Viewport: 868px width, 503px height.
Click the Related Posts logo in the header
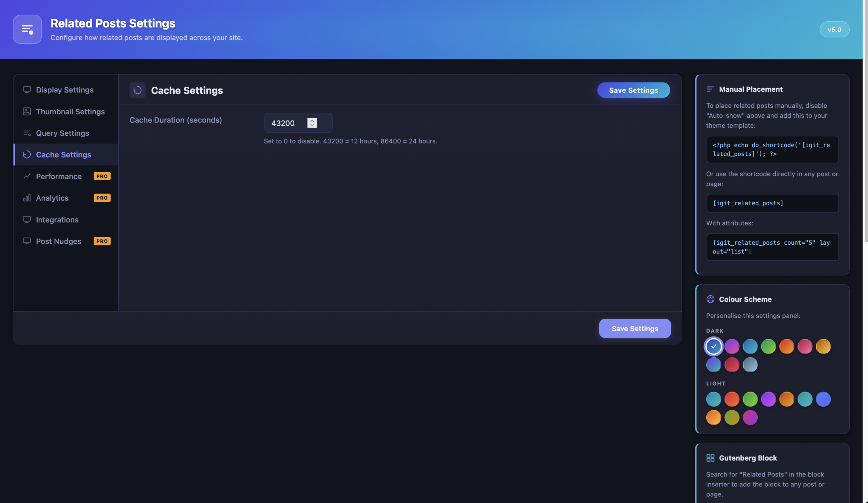coord(27,29)
